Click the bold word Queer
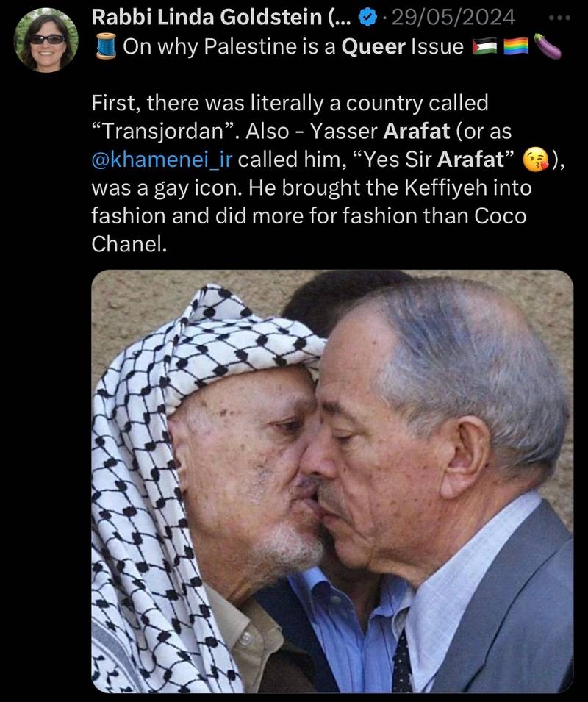 373,48
